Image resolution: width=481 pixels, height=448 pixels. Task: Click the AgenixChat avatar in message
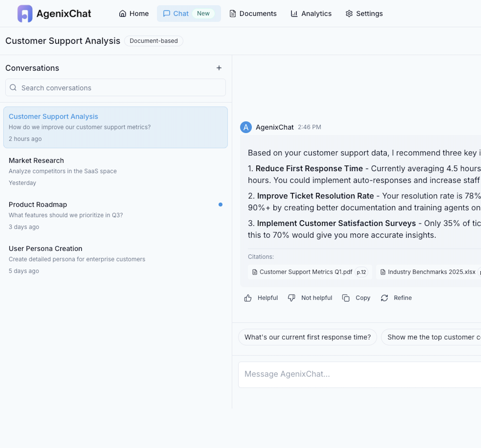246,127
